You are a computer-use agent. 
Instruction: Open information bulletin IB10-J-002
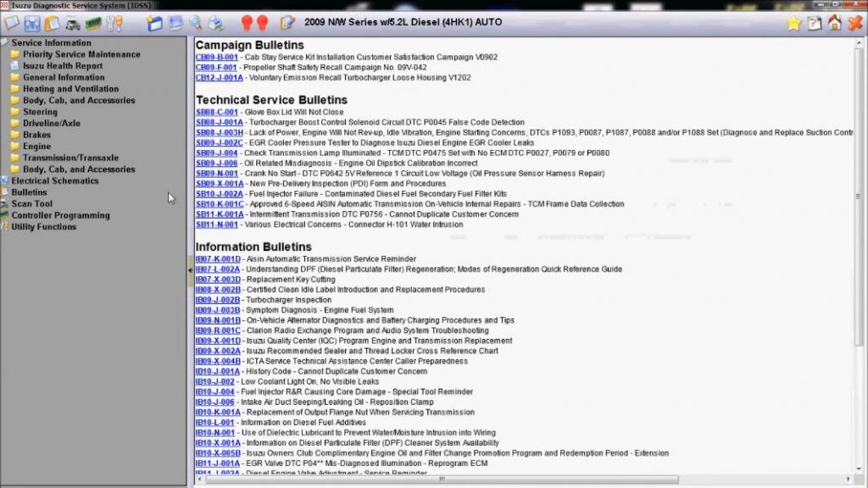214,382
